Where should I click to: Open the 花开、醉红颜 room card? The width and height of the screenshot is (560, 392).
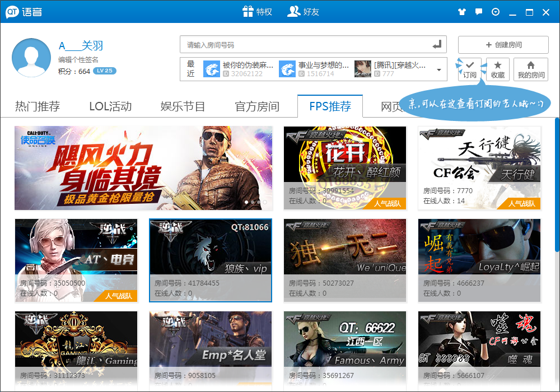(345, 168)
